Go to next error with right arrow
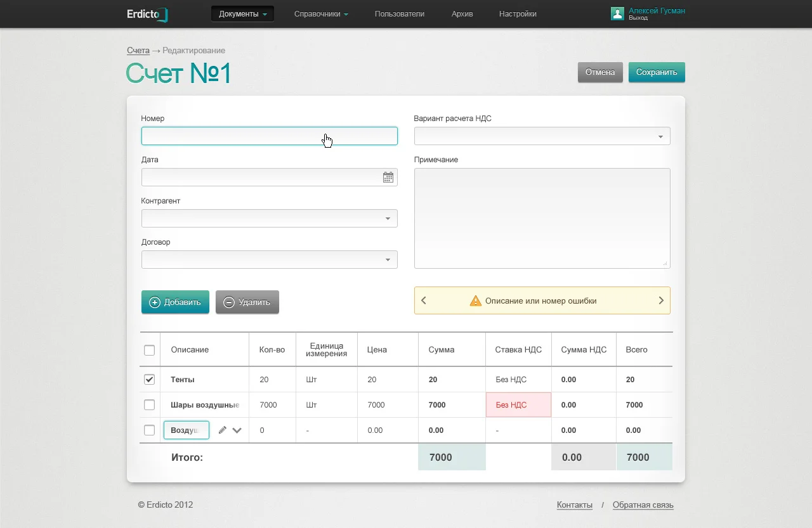 tap(661, 300)
